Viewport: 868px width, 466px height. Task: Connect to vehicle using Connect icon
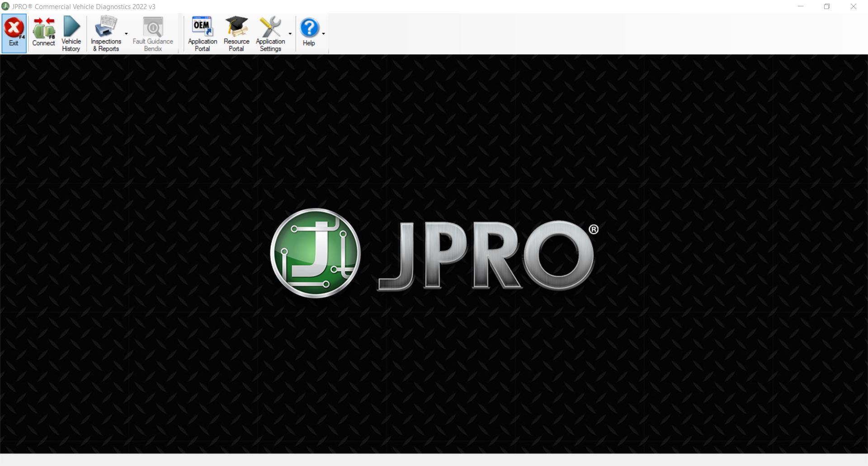point(43,33)
